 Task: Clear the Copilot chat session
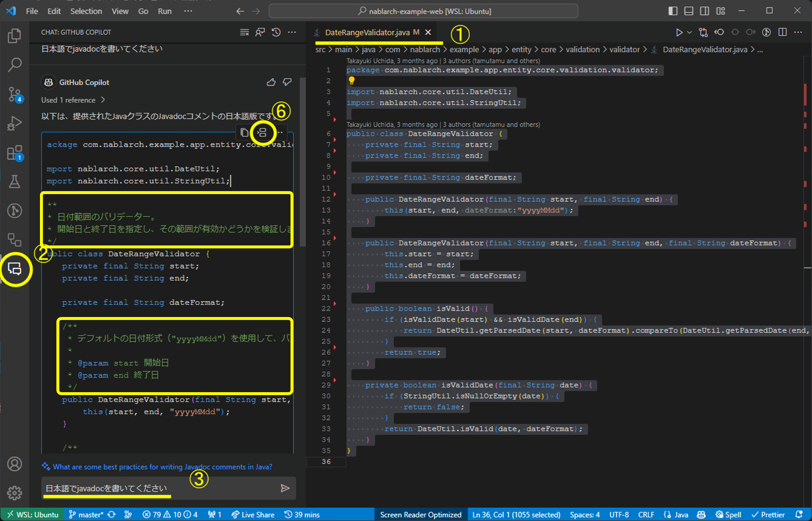244,32
